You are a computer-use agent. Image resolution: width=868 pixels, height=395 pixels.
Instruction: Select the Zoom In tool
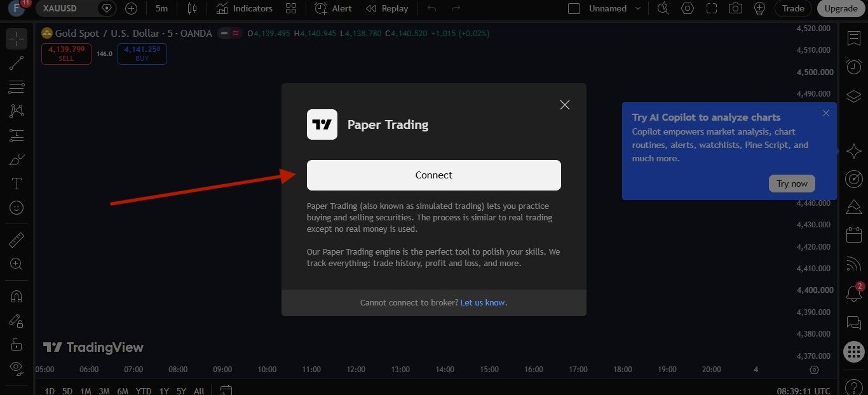point(17,264)
